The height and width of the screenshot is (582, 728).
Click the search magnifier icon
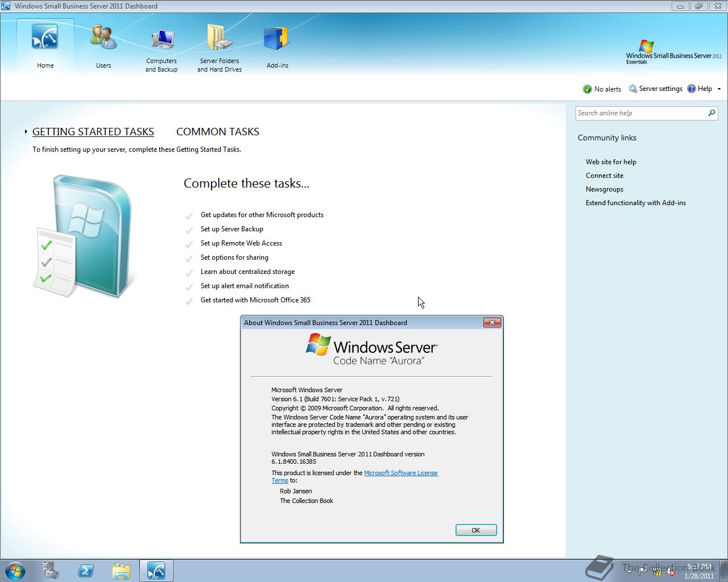(x=712, y=113)
